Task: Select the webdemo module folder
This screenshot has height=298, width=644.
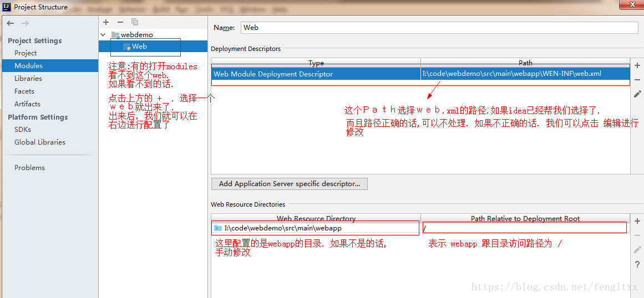Action: [x=132, y=35]
